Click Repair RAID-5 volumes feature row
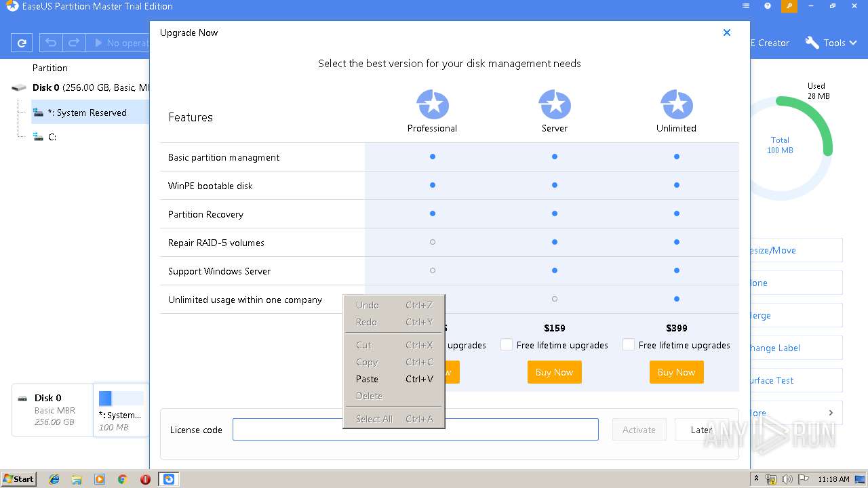 tap(450, 243)
